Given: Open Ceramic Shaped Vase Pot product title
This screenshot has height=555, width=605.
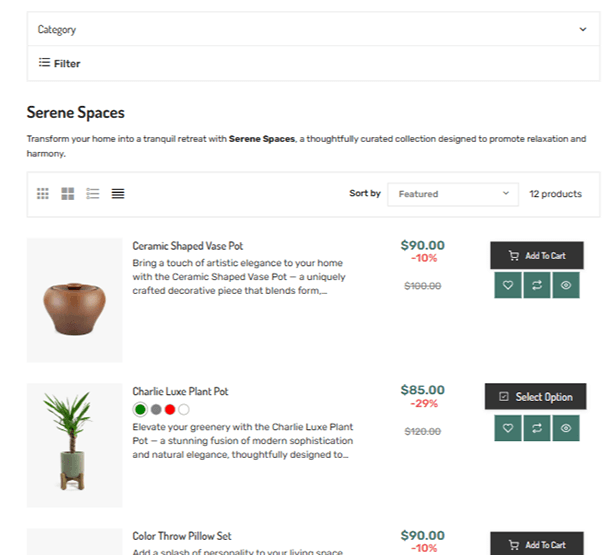Looking at the screenshot, I should click(188, 246).
